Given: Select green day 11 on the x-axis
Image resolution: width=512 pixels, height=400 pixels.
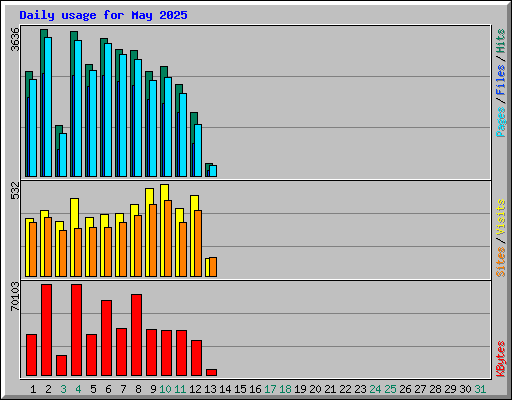Looking at the screenshot, I should [180, 389].
